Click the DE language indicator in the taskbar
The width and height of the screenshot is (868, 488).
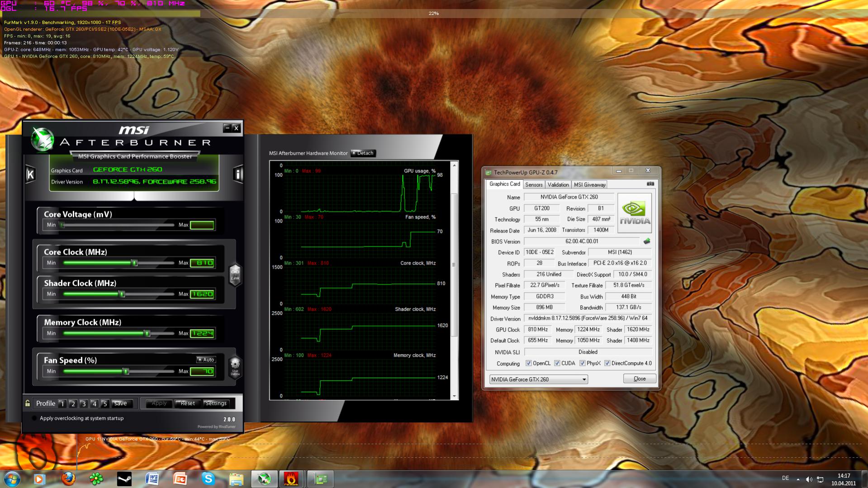click(x=785, y=479)
